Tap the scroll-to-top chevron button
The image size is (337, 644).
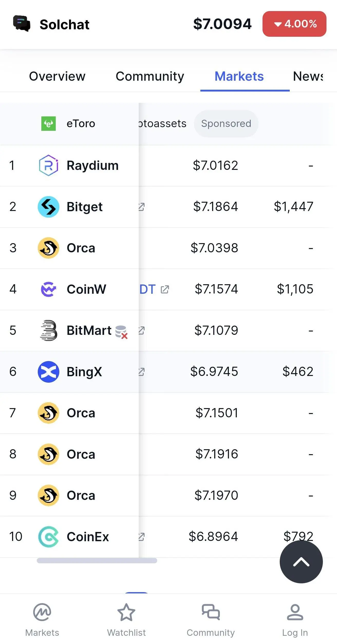[x=301, y=562]
